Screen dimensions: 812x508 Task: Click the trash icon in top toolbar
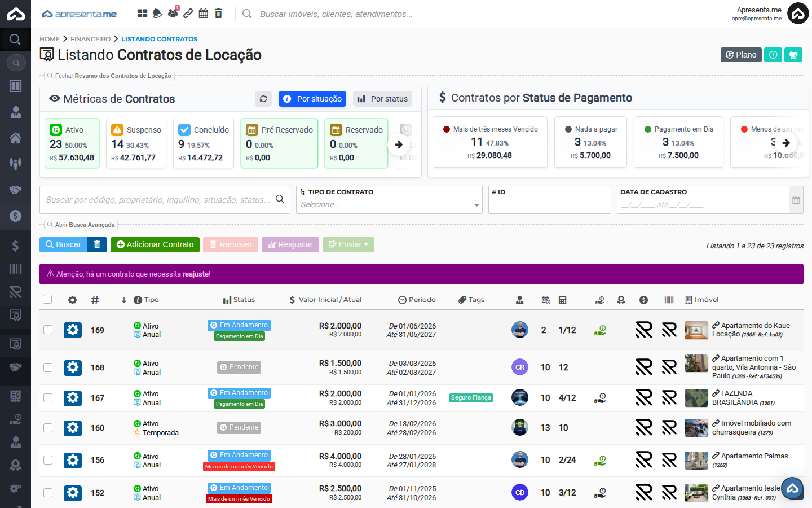point(219,14)
